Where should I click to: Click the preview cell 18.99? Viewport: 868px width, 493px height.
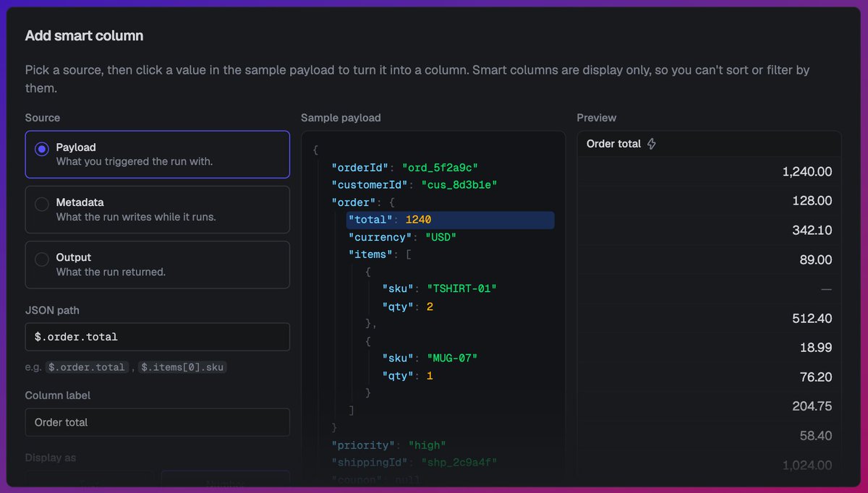pyautogui.click(x=710, y=348)
